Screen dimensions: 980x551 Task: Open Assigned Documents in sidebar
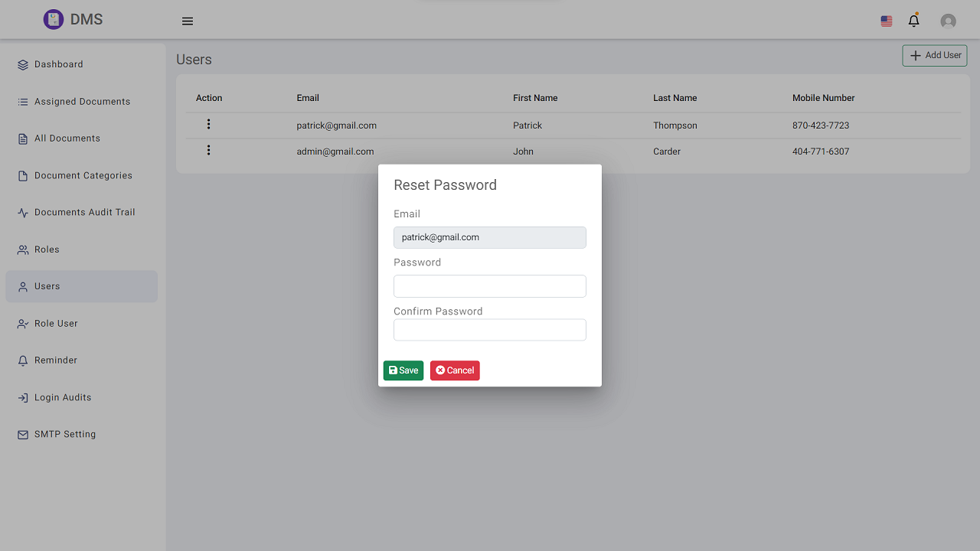(82, 102)
